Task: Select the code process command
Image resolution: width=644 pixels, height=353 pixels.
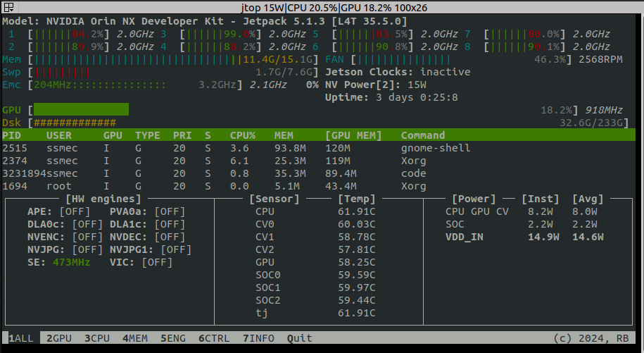Action: [413, 173]
